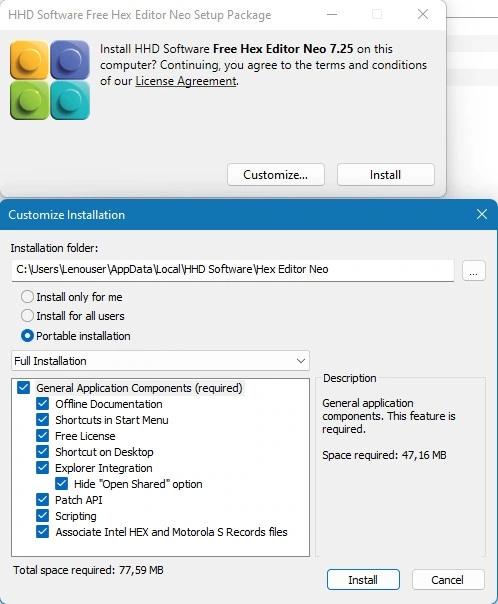Image resolution: width=498 pixels, height=604 pixels.
Task: Select Install only for me option
Action: coord(27,297)
